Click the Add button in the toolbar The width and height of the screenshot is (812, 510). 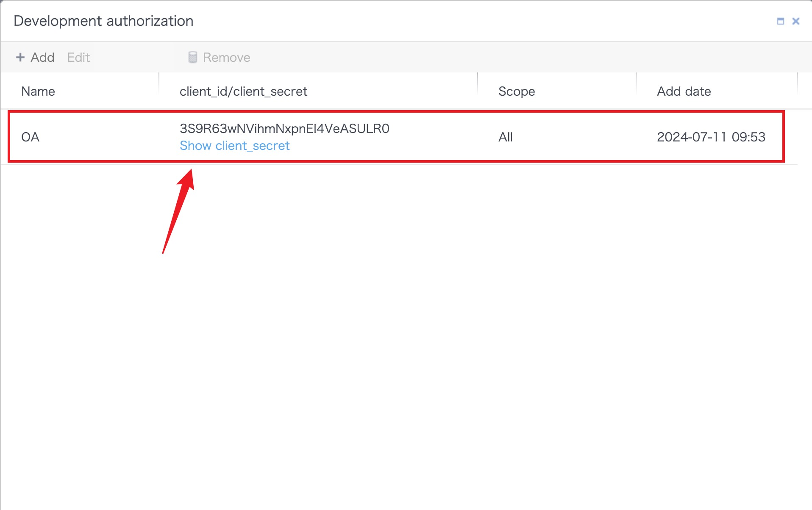click(x=35, y=57)
